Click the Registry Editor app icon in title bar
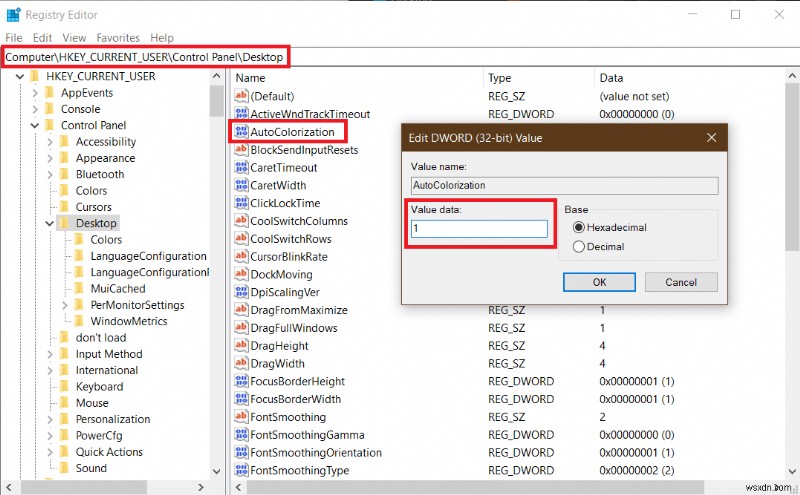This screenshot has width=800, height=495. [x=13, y=15]
